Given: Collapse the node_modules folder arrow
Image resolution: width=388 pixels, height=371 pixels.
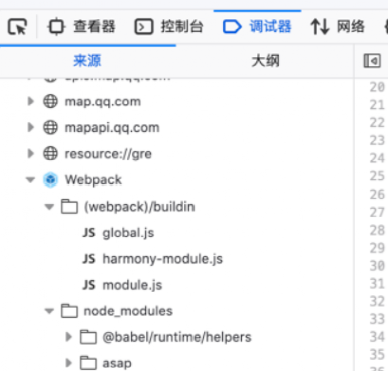Looking at the screenshot, I should (49, 311).
